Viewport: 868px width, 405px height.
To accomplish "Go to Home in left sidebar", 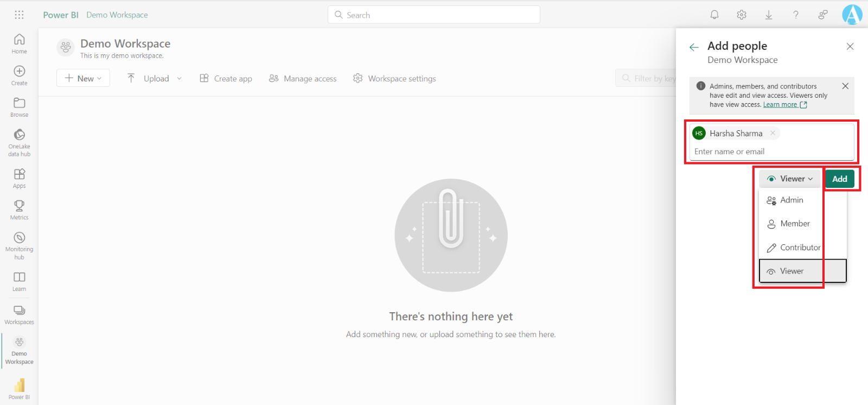I will (x=19, y=43).
